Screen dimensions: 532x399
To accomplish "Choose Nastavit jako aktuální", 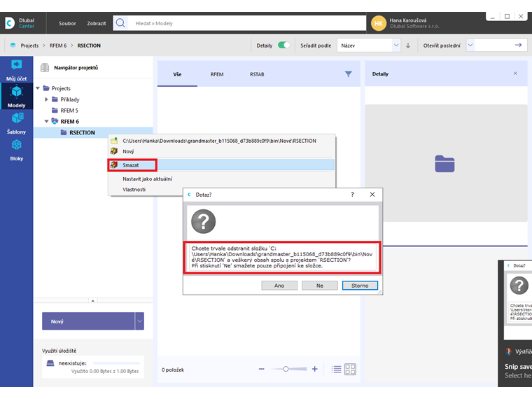I will pyautogui.click(x=222, y=178).
